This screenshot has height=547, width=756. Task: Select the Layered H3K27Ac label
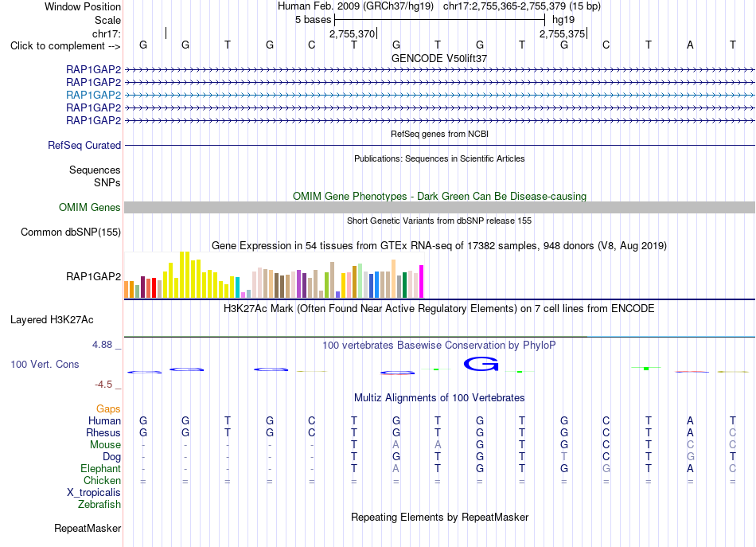point(52,320)
